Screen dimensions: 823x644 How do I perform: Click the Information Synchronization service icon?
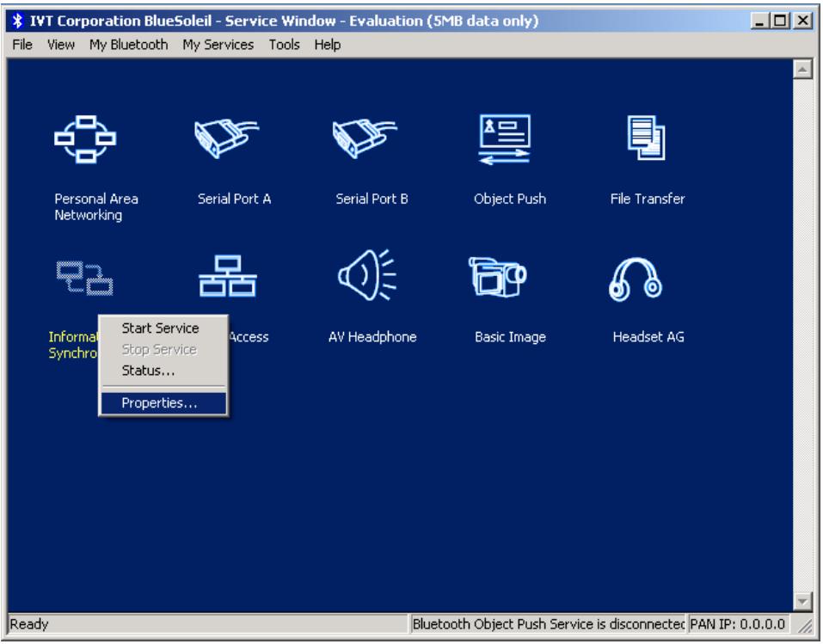click(84, 279)
